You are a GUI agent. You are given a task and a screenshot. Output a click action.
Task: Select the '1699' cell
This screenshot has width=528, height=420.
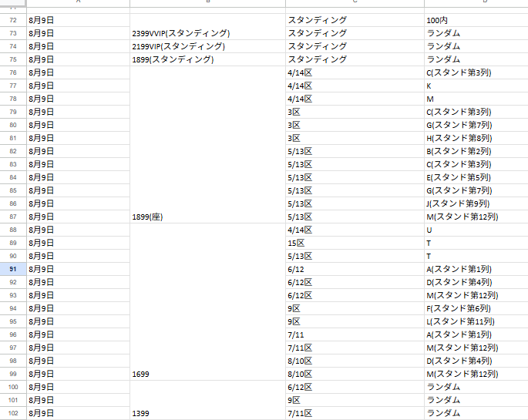click(207, 302)
